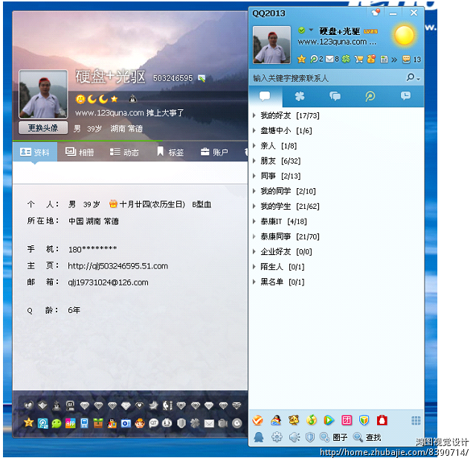
Task: Switch to the 标签 tab
Action: pos(170,152)
